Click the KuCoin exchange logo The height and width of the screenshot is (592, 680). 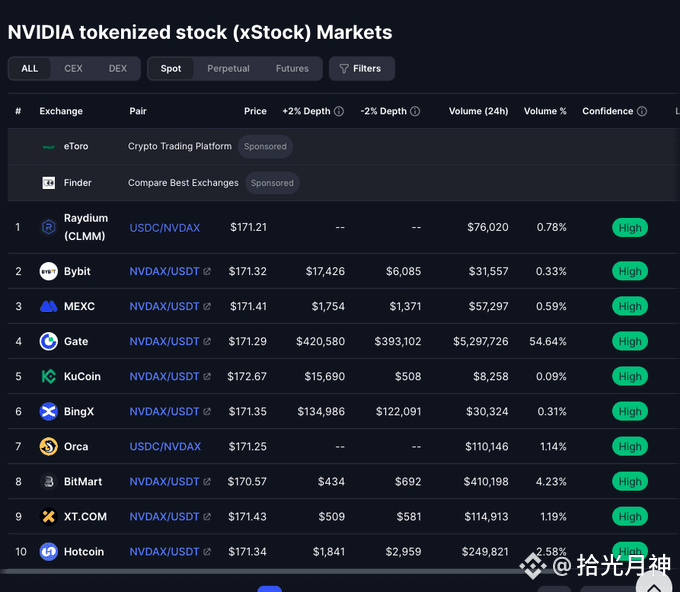[49, 376]
